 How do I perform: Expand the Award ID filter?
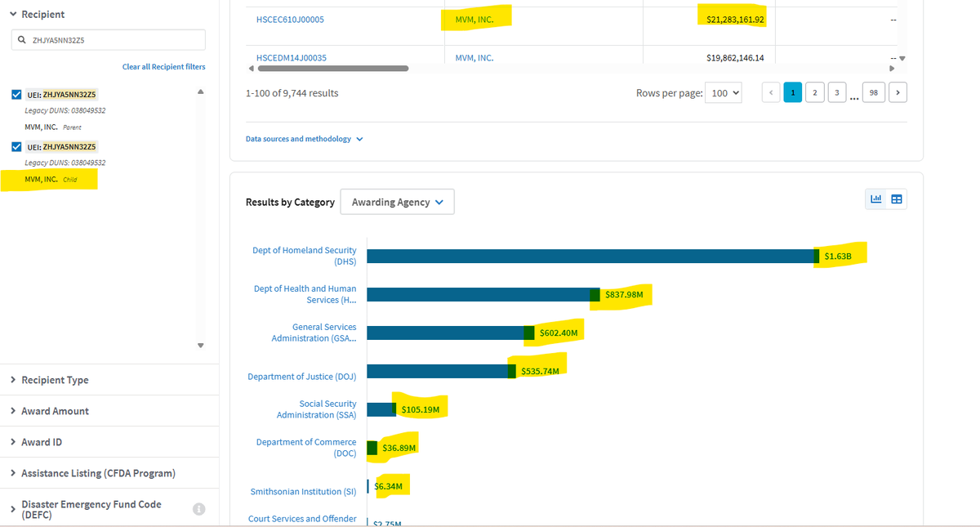pyautogui.click(x=36, y=442)
